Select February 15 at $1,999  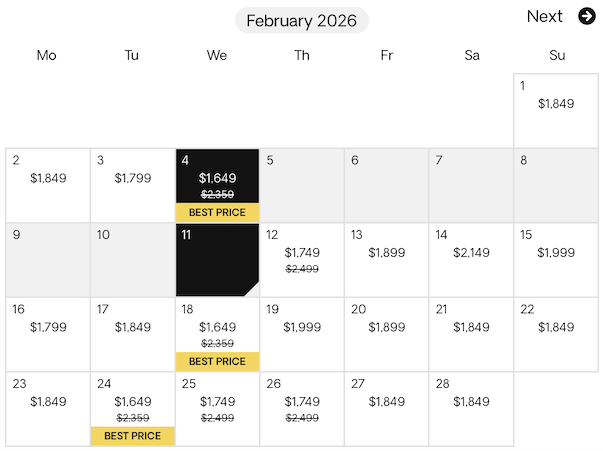(556, 260)
